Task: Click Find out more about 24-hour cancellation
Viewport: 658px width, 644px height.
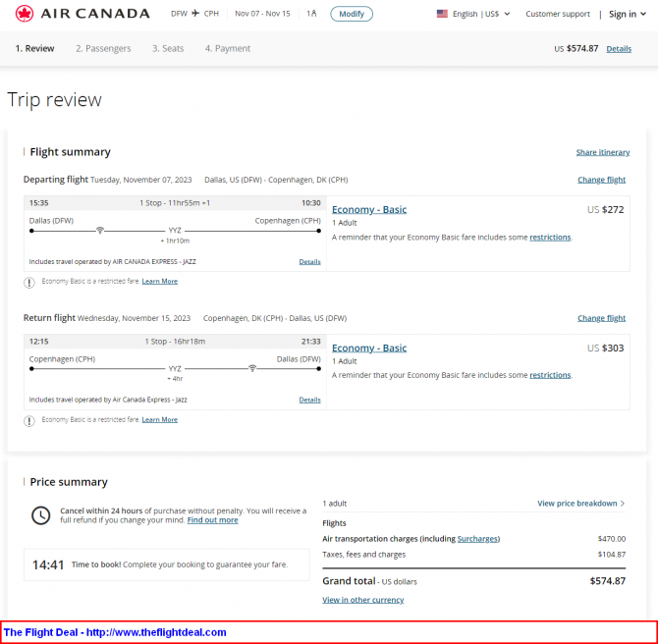Action: tap(212, 520)
